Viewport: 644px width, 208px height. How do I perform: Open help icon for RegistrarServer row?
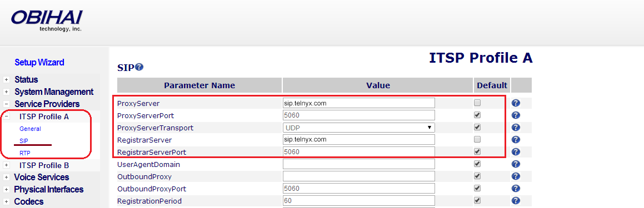point(516,139)
